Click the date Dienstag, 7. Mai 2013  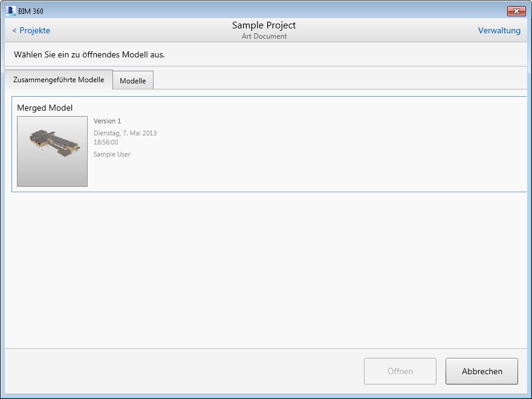coord(125,133)
